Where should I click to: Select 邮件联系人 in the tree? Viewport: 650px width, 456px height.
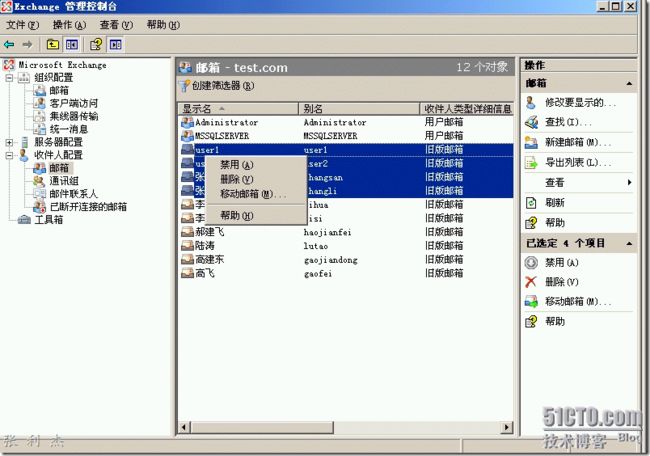tap(73, 194)
